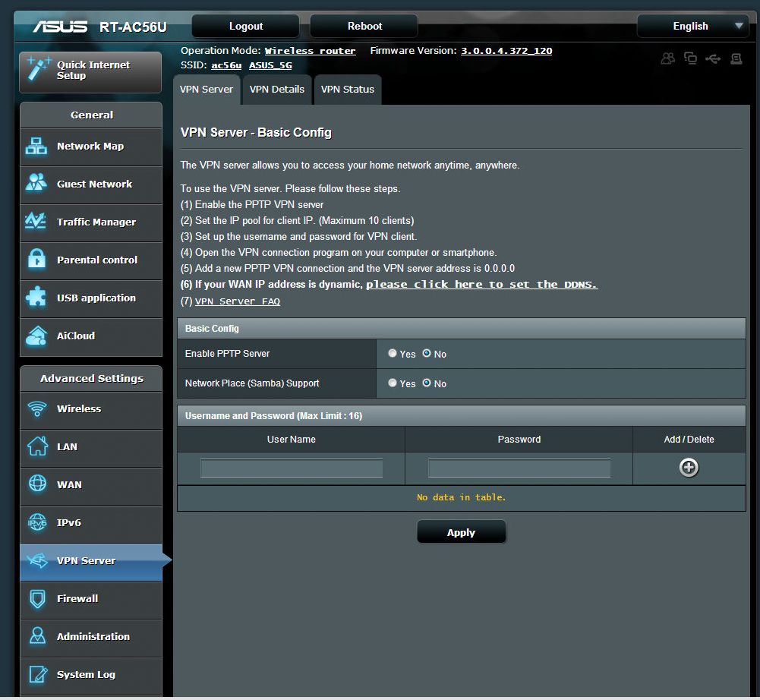Click the Logout button

click(246, 26)
